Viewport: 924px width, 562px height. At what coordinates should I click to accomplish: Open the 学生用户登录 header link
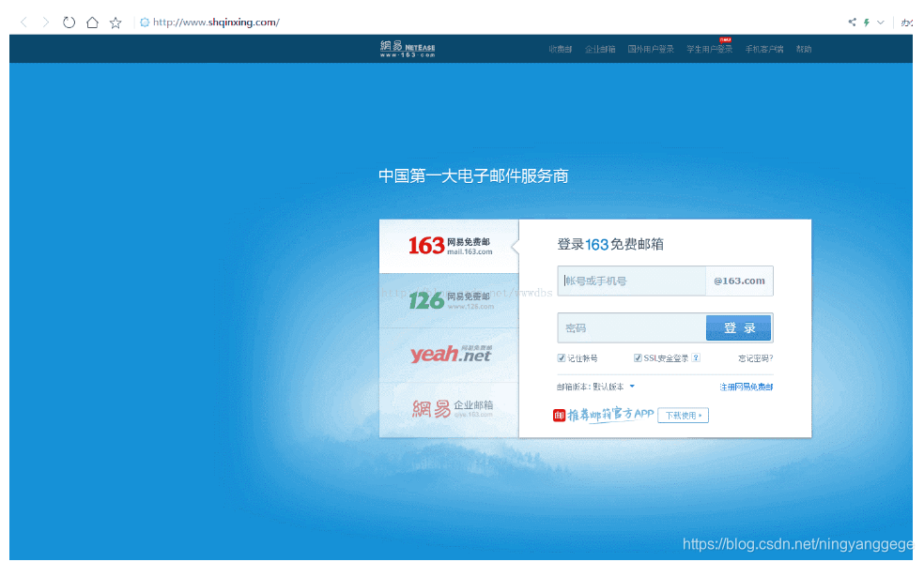click(x=710, y=49)
